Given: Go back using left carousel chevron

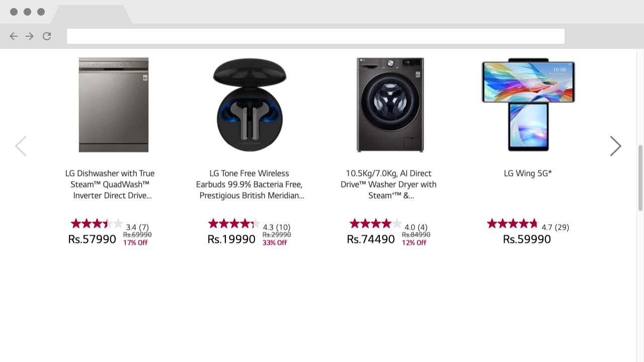Looking at the screenshot, I should (21, 146).
